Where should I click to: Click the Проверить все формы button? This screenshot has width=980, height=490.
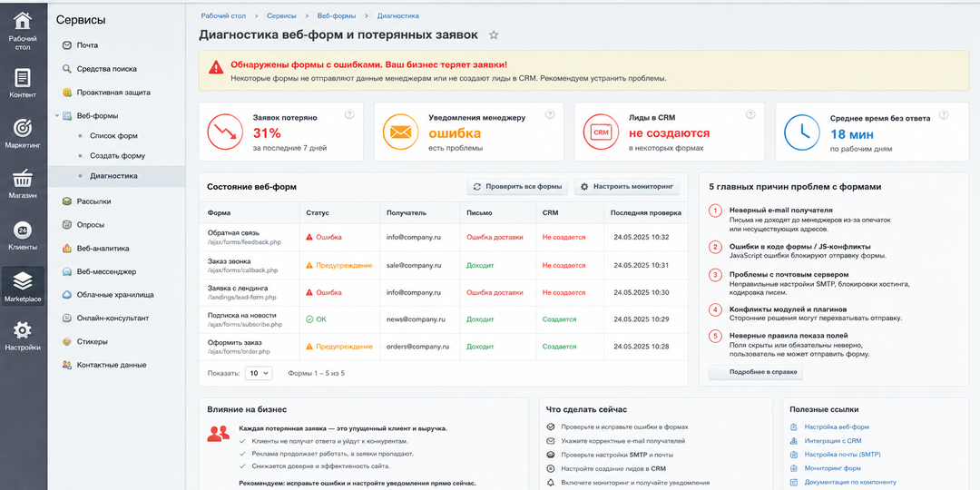[x=517, y=186]
